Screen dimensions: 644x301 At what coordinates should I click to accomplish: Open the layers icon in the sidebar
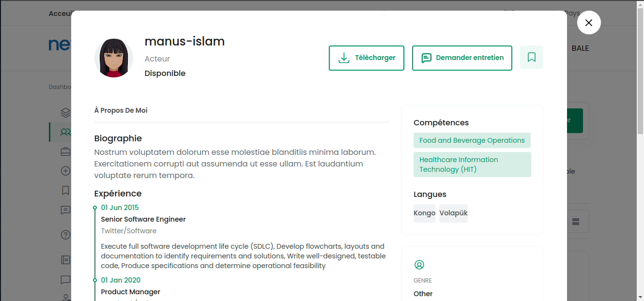tap(65, 113)
